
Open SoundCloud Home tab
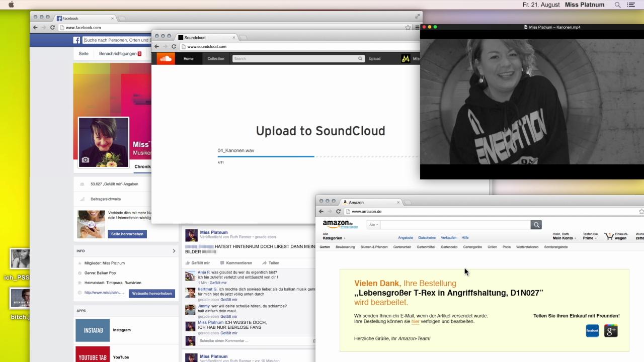coord(189,58)
